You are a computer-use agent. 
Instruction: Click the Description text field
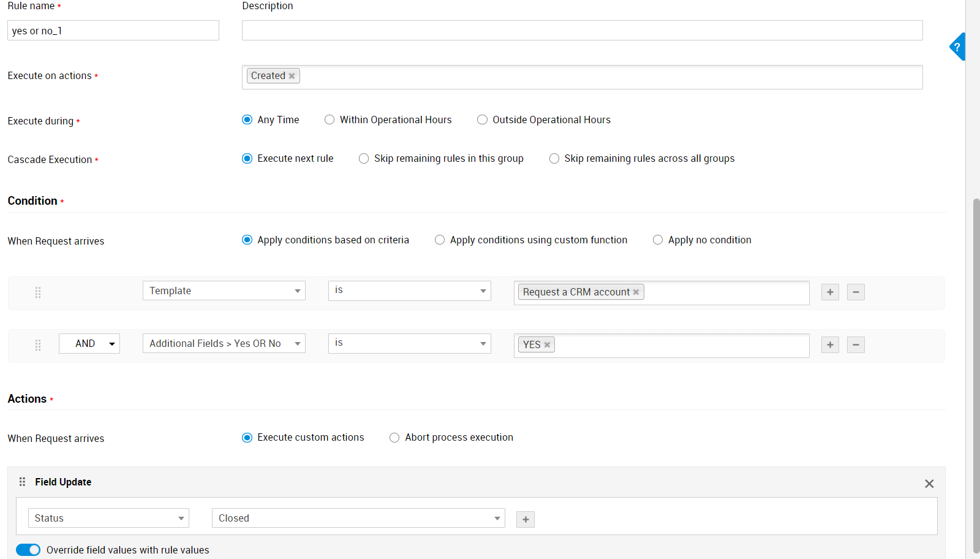(x=582, y=31)
